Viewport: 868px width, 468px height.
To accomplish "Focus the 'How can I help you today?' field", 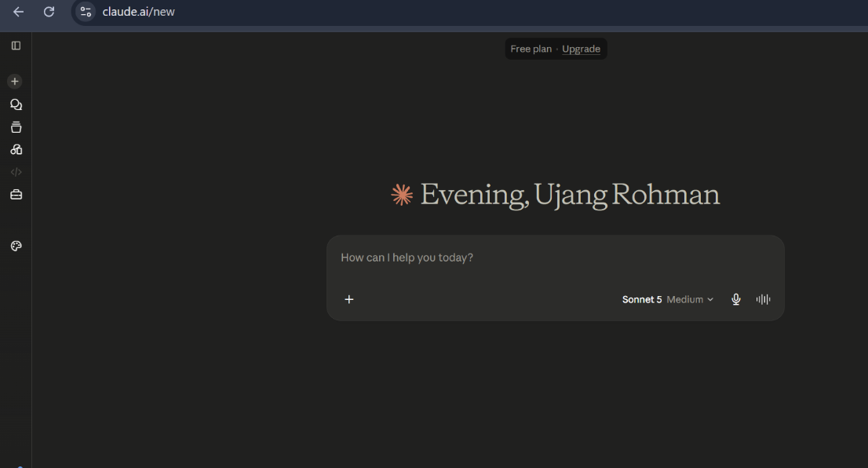I will pyautogui.click(x=555, y=258).
